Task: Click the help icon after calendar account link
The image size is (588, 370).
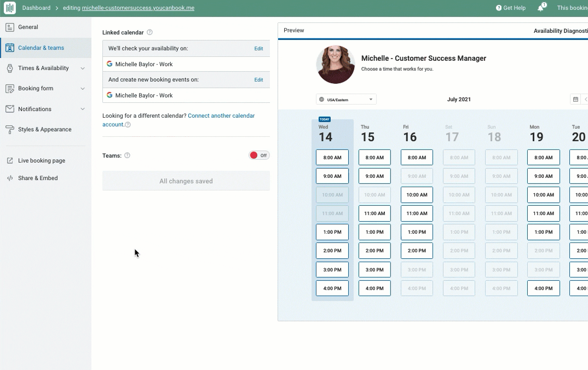Action: [128, 125]
